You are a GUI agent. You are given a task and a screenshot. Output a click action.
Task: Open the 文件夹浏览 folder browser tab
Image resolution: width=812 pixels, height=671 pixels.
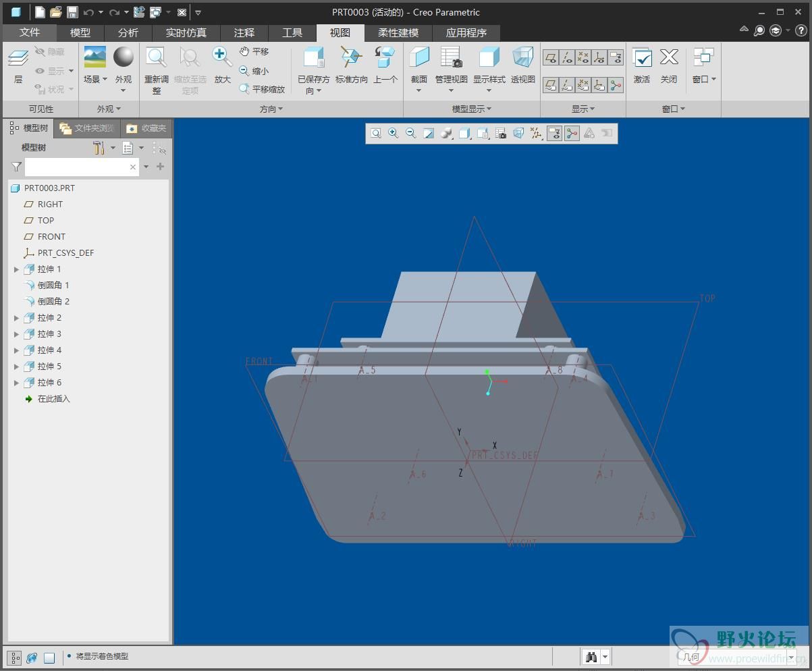pos(87,128)
